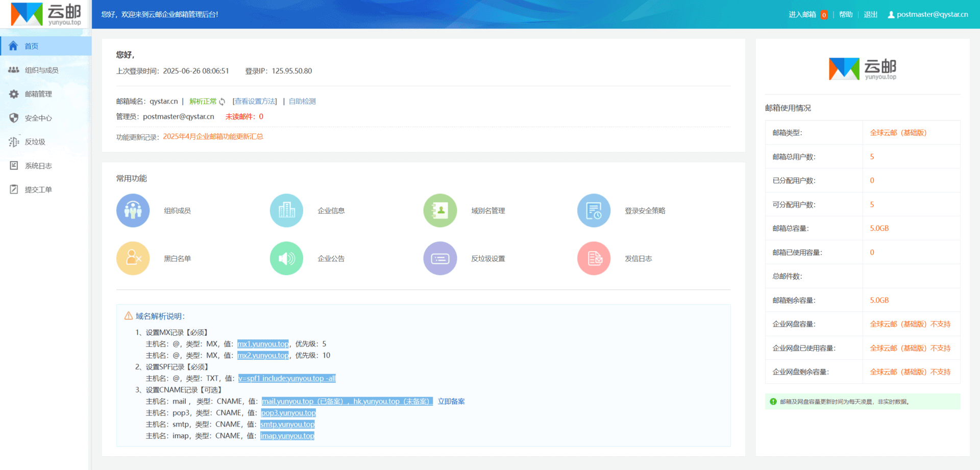The width and height of the screenshot is (980, 470).
Task: Click the 登录安全策略 icon
Action: pyautogui.click(x=594, y=210)
